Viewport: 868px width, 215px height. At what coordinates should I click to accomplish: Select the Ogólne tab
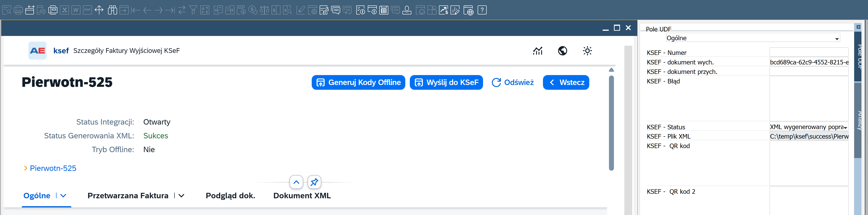point(37,196)
